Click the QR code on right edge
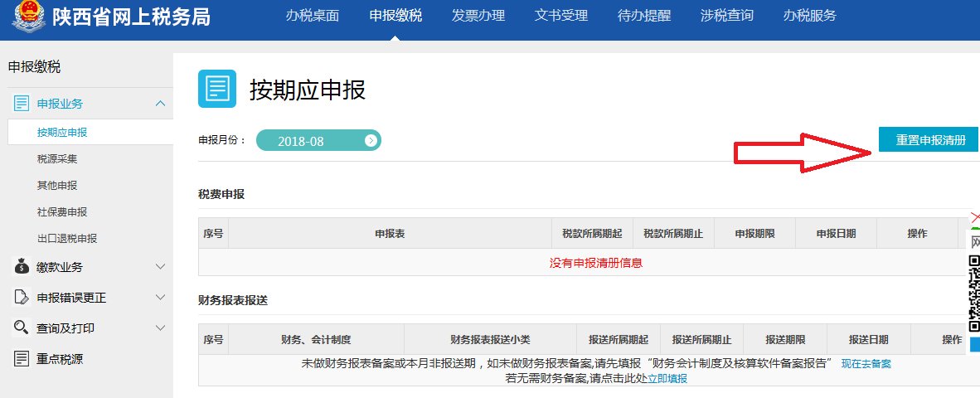The height and width of the screenshot is (398, 980). point(974,294)
